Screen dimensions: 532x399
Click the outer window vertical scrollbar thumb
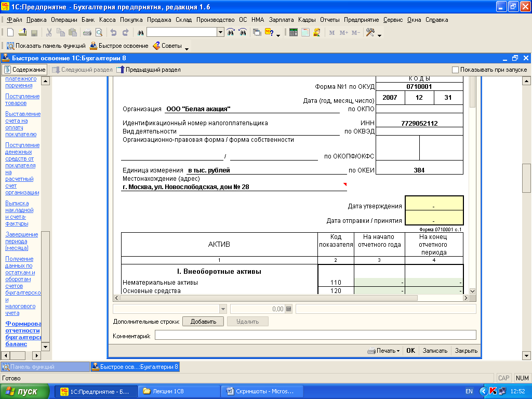point(526,178)
